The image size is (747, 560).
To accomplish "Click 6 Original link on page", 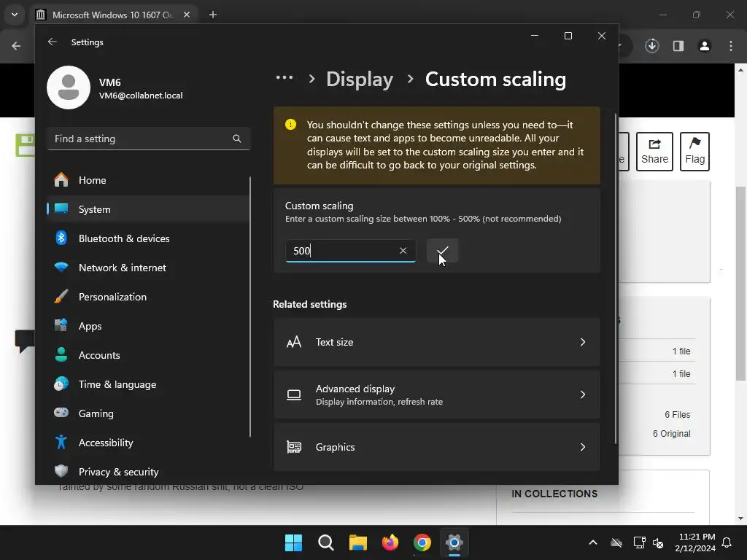I will 671,434.
